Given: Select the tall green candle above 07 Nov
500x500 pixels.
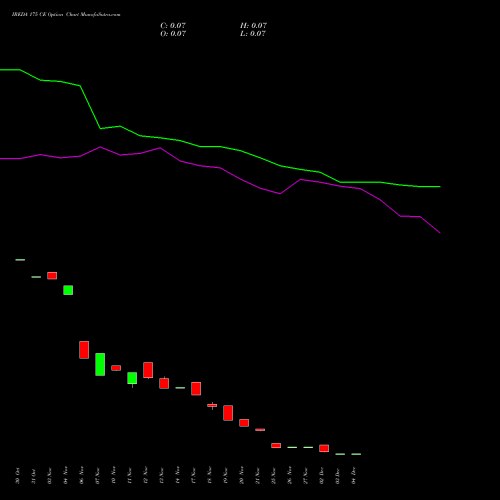Looking at the screenshot, I should [x=100, y=364].
